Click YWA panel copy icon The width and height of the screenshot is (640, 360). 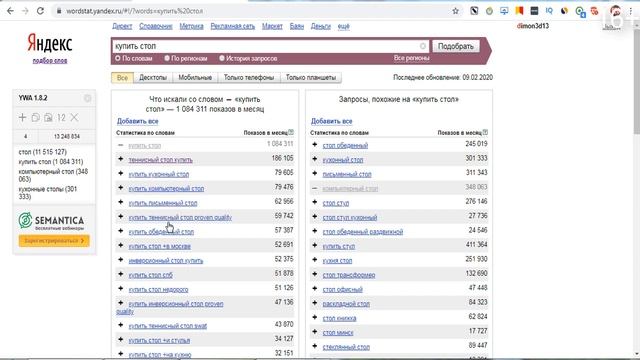36,118
